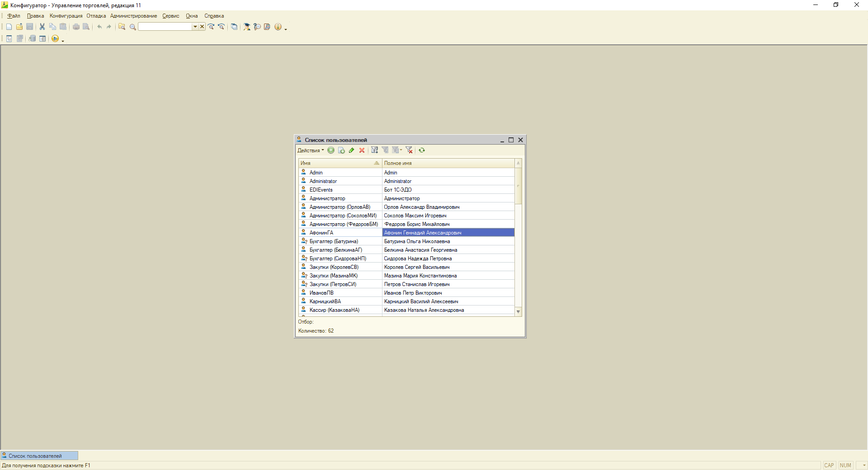Open the Отладка menu
Screen dimensions: 868x470
pyautogui.click(x=96, y=16)
